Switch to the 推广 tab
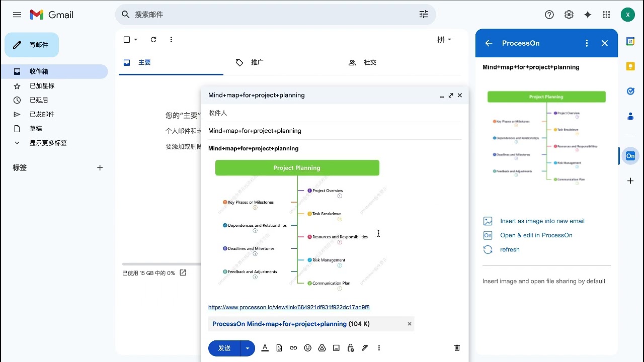644x362 pixels. [284, 63]
